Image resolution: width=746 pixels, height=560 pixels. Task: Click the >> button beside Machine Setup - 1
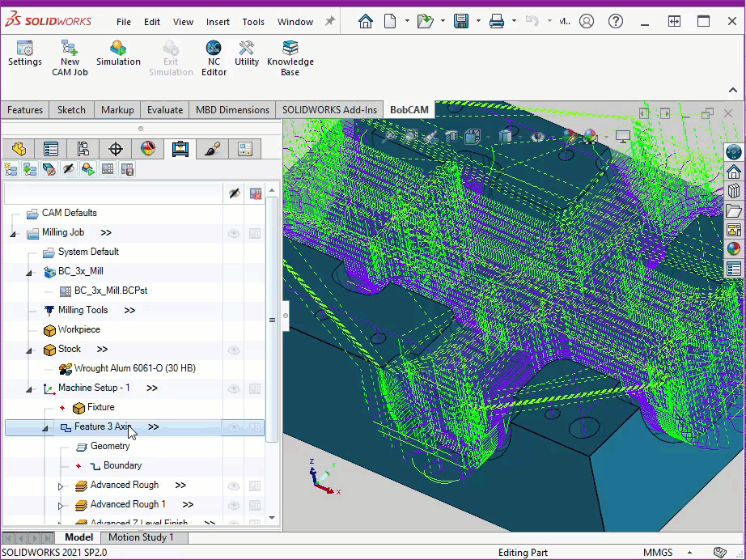point(152,388)
